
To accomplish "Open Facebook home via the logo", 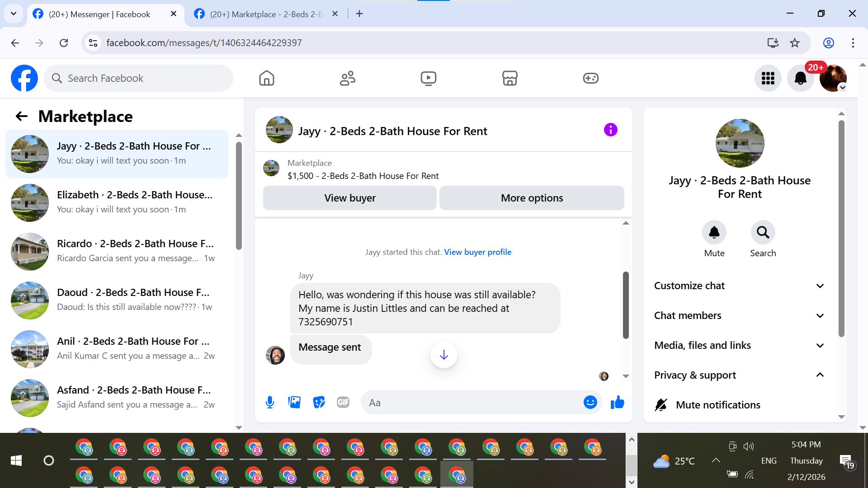I will point(24,78).
